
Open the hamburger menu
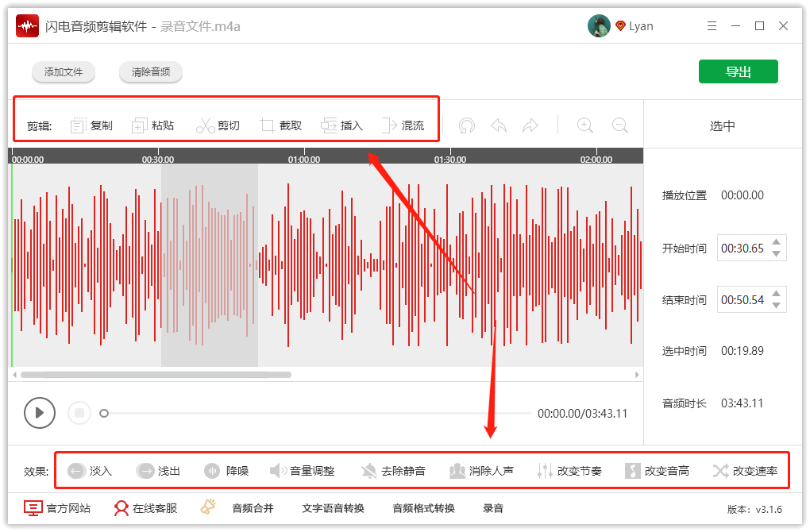click(x=712, y=25)
